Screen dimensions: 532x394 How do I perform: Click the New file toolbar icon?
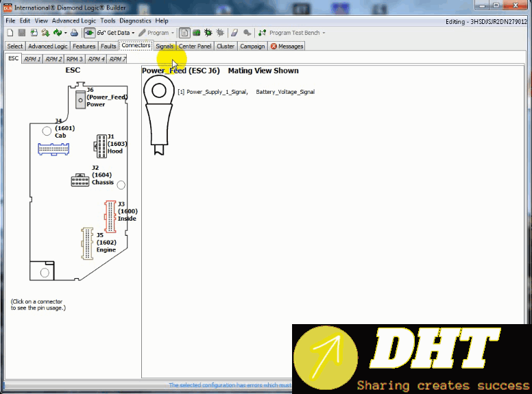(10, 33)
